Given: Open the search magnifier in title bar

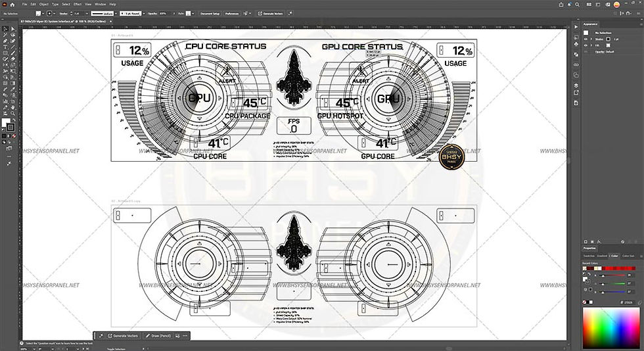Looking at the screenshot, I should (x=577, y=5).
